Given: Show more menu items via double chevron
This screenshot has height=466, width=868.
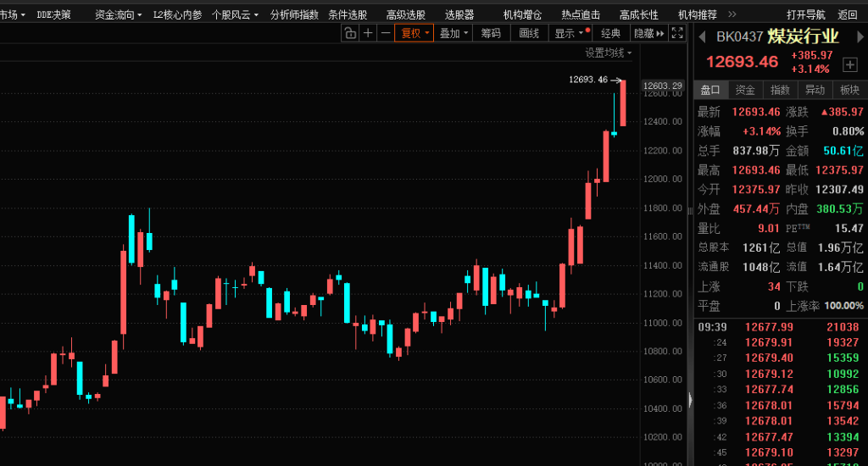Looking at the screenshot, I should (732, 14).
